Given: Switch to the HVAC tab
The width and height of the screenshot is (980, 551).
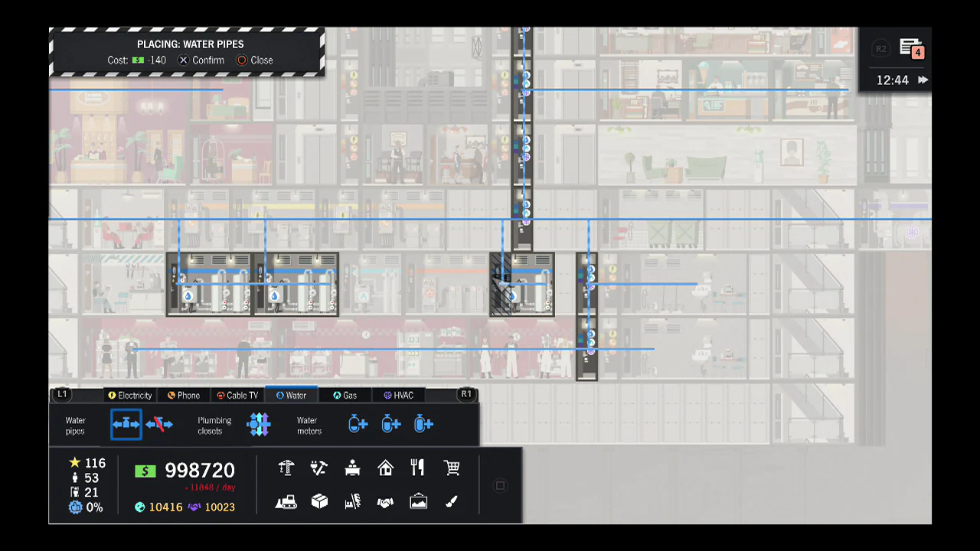Looking at the screenshot, I should point(399,395).
